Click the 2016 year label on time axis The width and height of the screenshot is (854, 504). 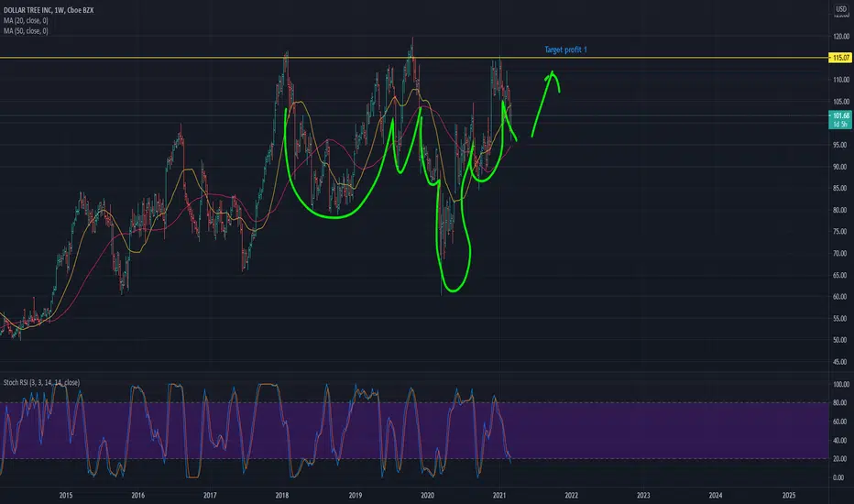tap(137, 495)
